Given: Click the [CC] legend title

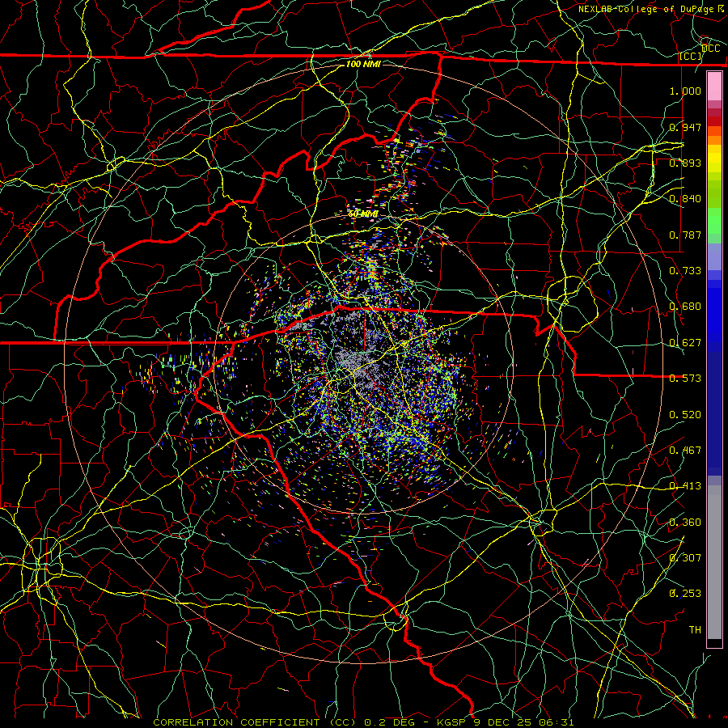Looking at the screenshot, I should tap(691, 56).
